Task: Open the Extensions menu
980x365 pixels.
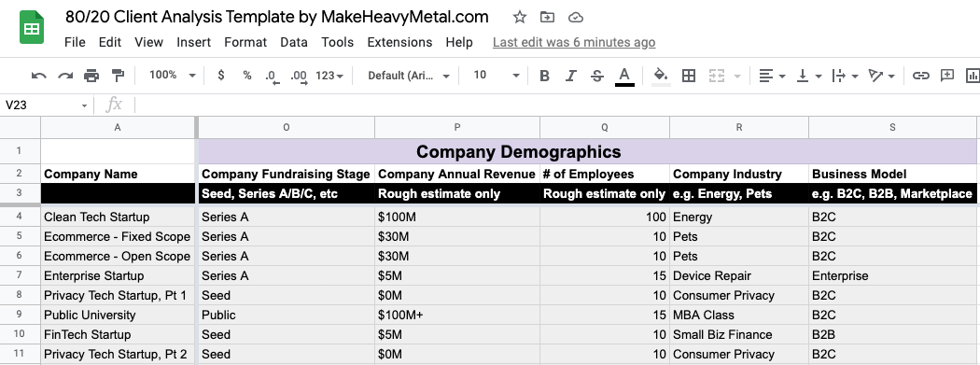Action: pos(400,43)
